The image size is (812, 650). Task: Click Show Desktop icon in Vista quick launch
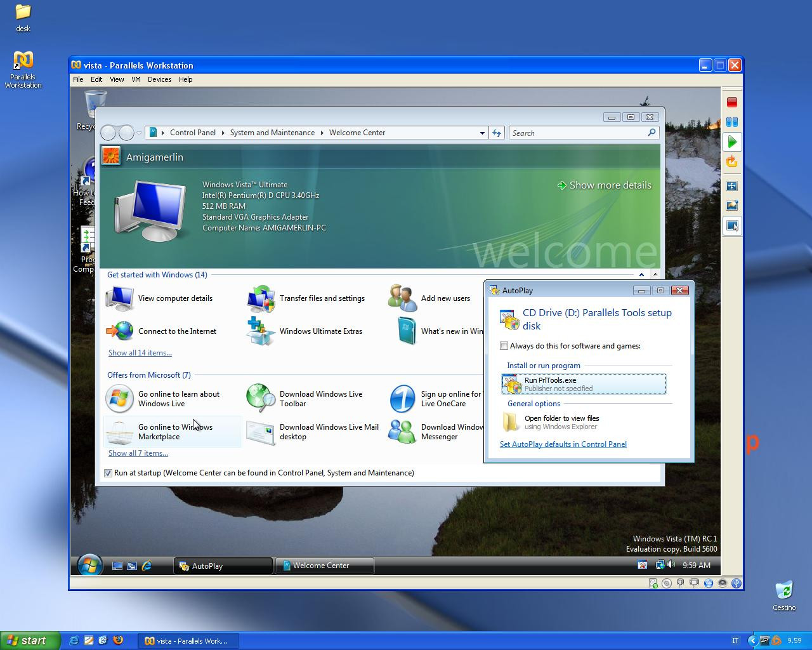click(x=117, y=566)
